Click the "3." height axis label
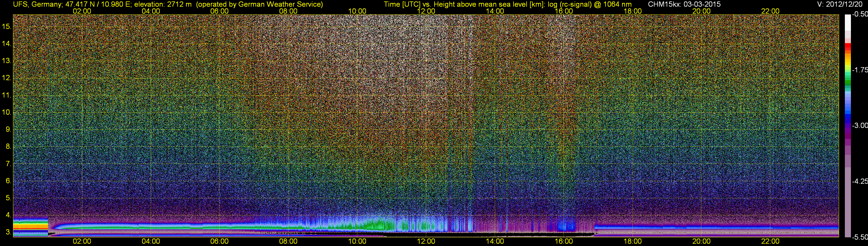 pos(8,232)
